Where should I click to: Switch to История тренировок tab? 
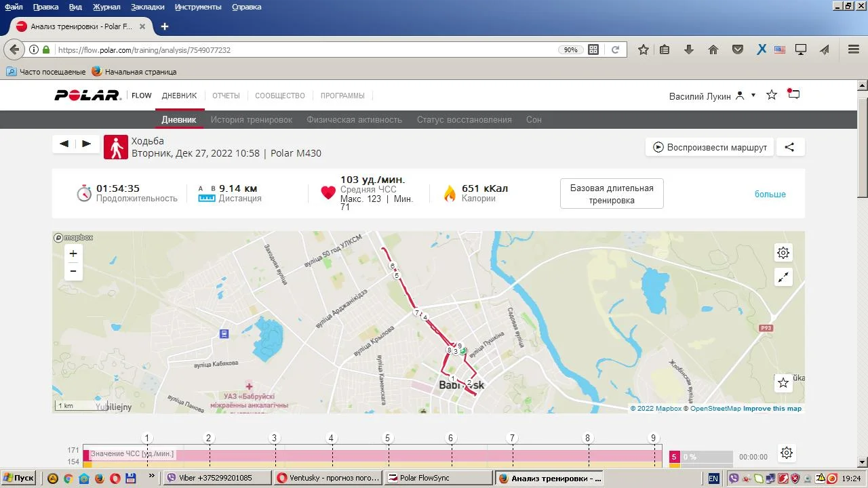[251, 120]
